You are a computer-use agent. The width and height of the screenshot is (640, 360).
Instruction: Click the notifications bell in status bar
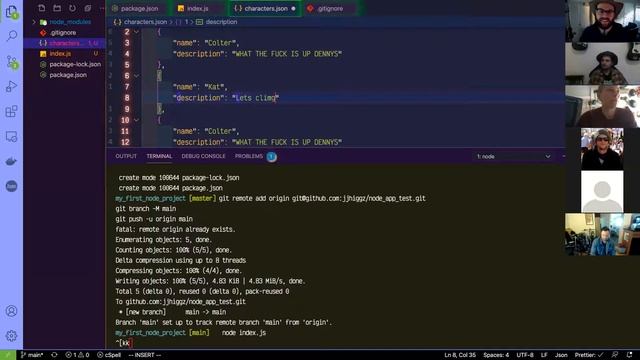click(629, 355)
